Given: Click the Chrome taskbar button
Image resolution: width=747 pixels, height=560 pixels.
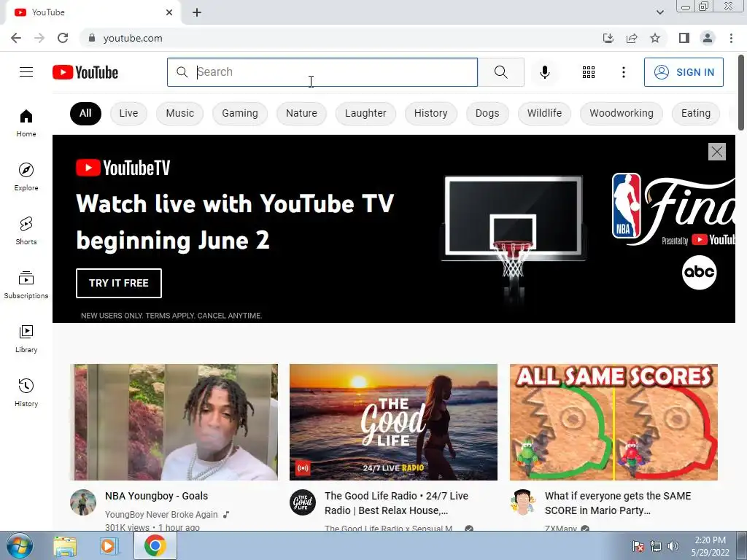Looking at the screenshot, I should (x=155, y=545).
